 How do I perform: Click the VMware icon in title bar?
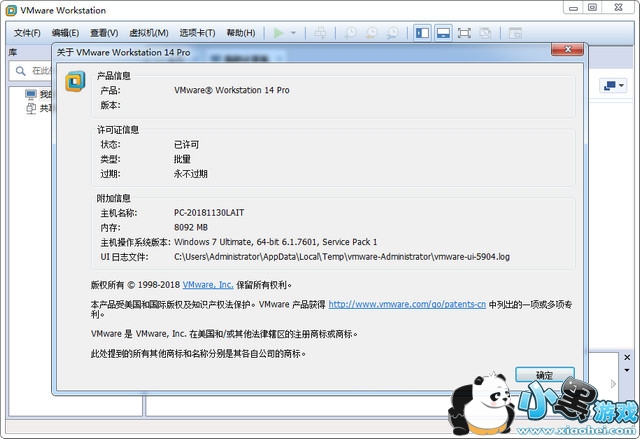(11, 11)
